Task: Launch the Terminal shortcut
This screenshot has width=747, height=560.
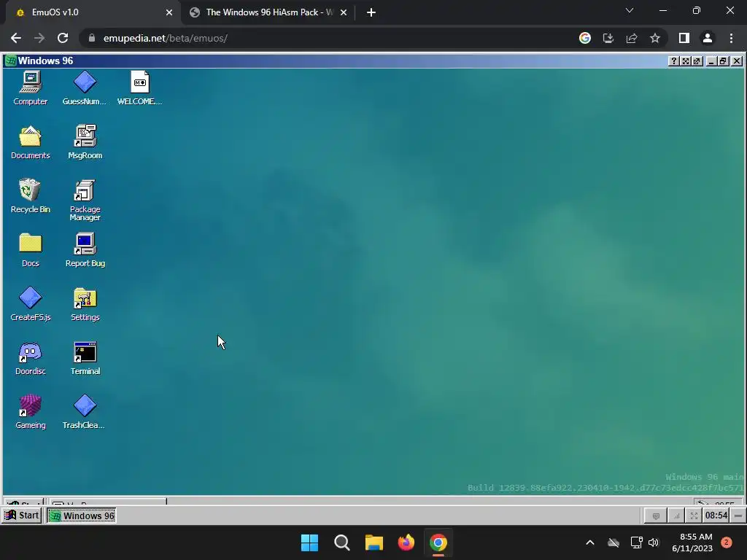Action: pyautogui.click(x=85, y=357)
